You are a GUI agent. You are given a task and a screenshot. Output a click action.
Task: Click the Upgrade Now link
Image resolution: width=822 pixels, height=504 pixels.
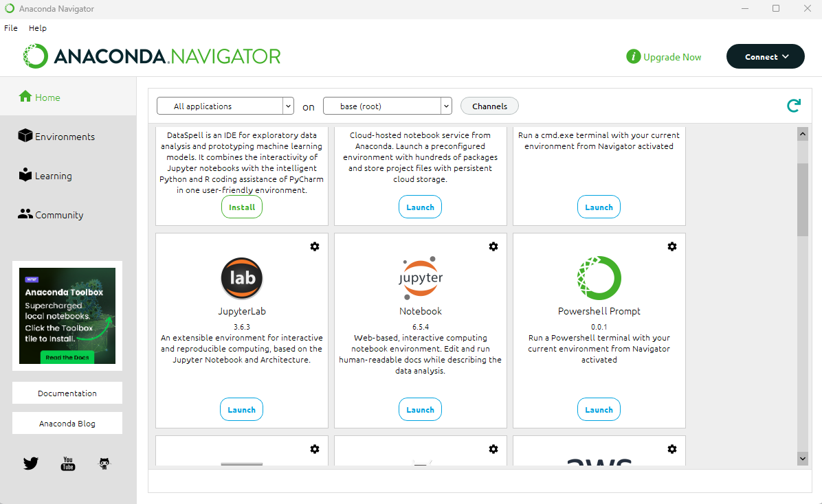pos(664,56)
